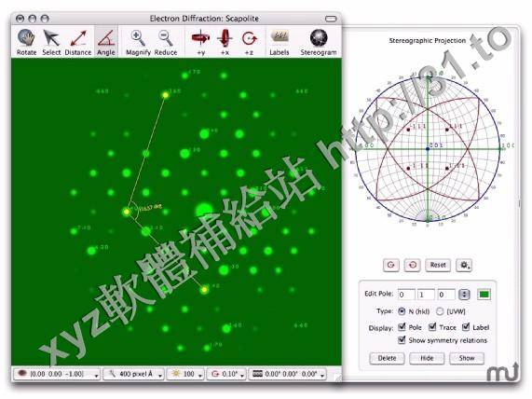
Task: Click the Show pole button
Action: (467, 358)
